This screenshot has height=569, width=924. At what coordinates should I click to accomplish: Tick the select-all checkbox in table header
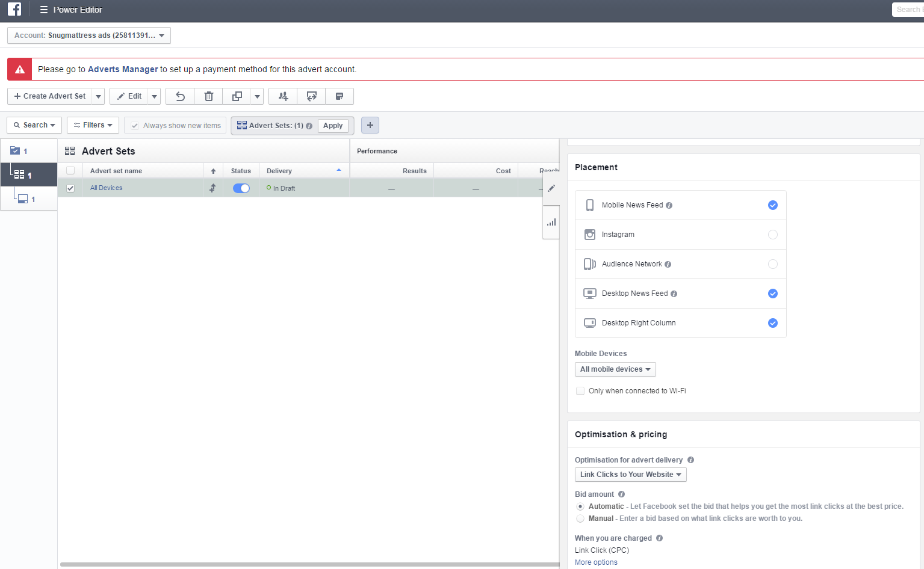[70, 170]
